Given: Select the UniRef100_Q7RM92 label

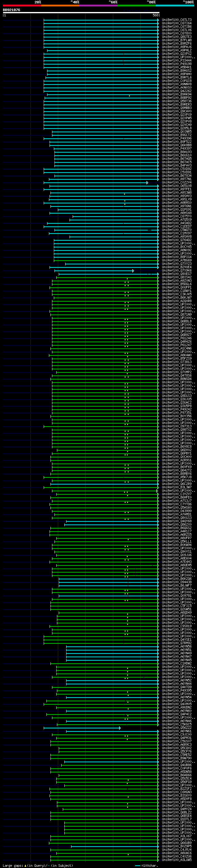Looking at the screenshot, I should [x=177, y=643].
